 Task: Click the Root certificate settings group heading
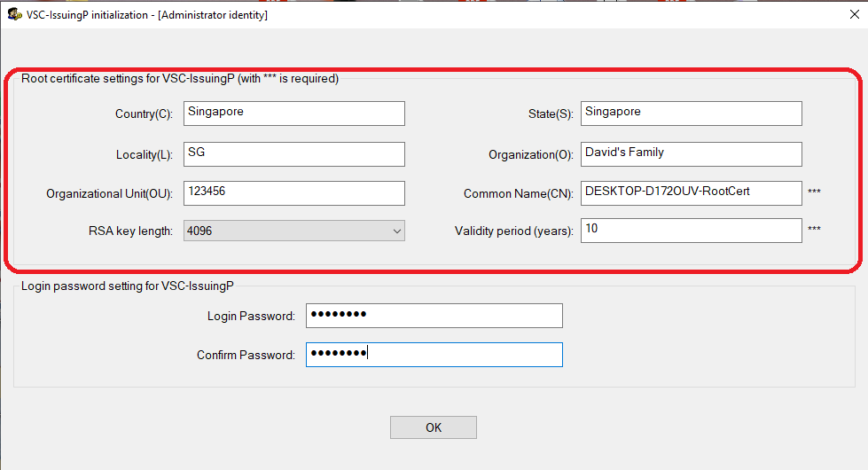tap(180, 79)
